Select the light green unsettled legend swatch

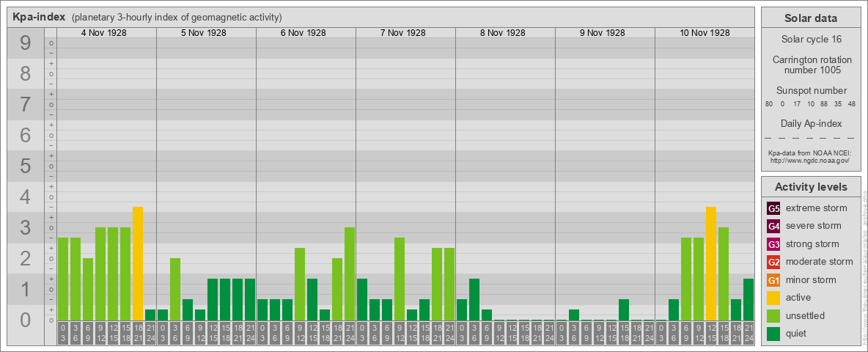click(773, 315)
